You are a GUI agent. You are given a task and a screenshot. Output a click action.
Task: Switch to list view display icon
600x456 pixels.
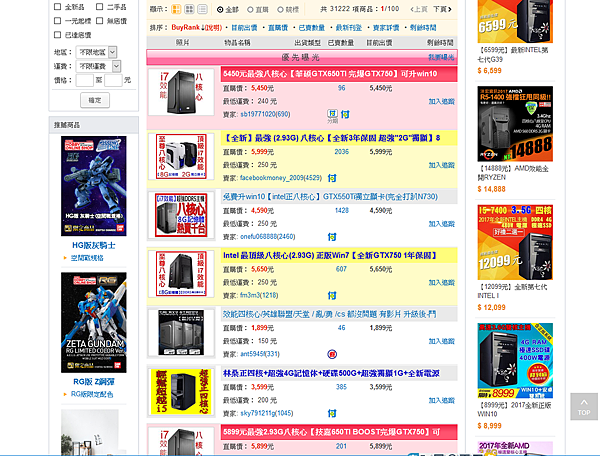(x=202, y=9)
